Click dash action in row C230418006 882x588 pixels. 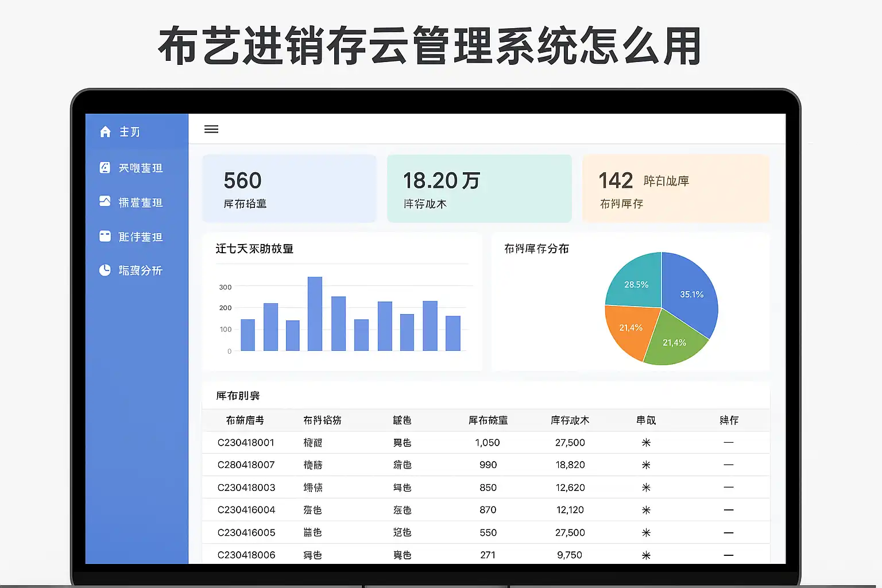(729, 555)
